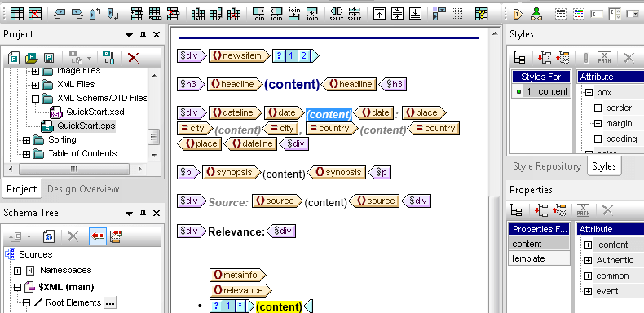Expand the Image Files folder

(35, 72)
